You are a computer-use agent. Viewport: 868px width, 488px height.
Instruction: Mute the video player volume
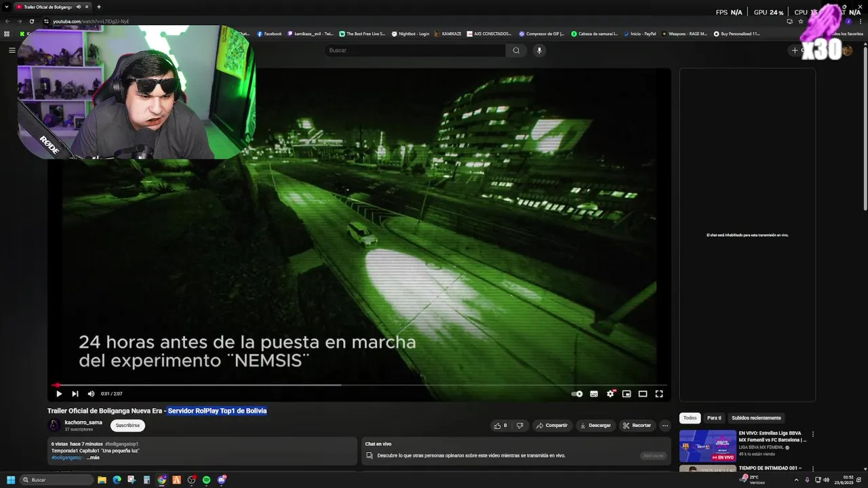tap(91, 394)
